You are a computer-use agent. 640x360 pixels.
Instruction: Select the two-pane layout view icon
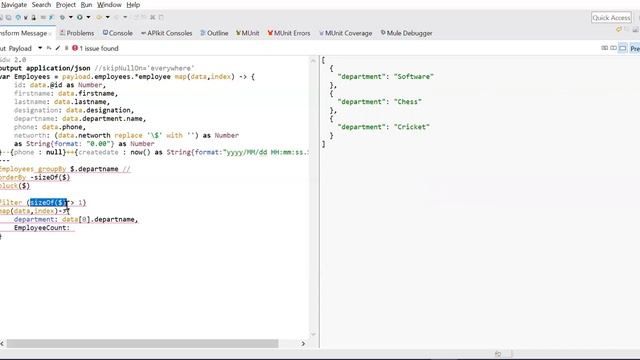(613, 48)
